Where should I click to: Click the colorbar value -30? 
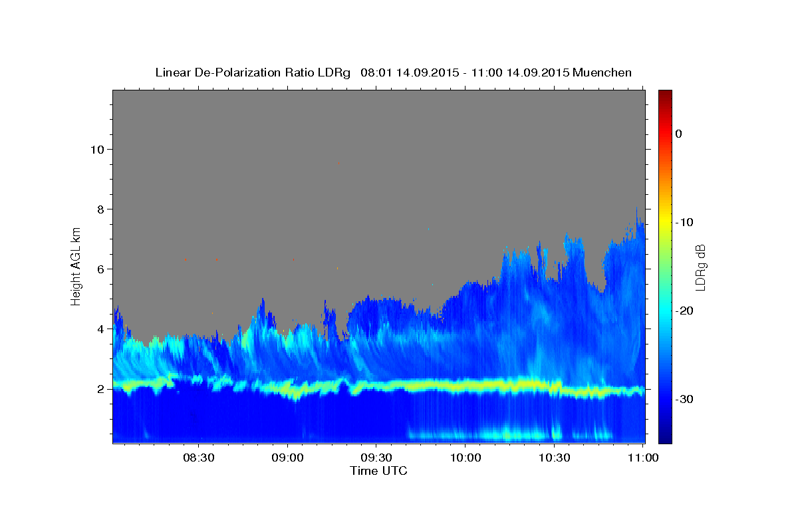click(x=684, y=399)
